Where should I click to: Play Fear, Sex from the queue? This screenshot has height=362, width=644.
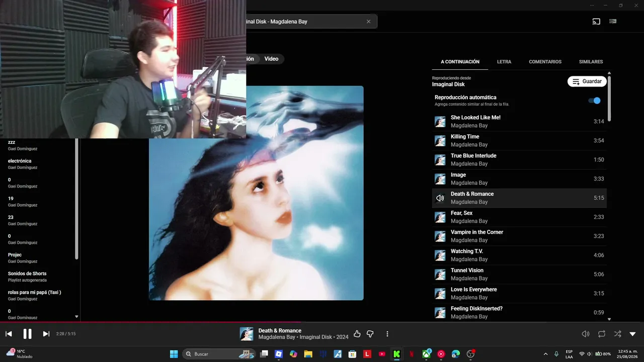tap(519, 217)
